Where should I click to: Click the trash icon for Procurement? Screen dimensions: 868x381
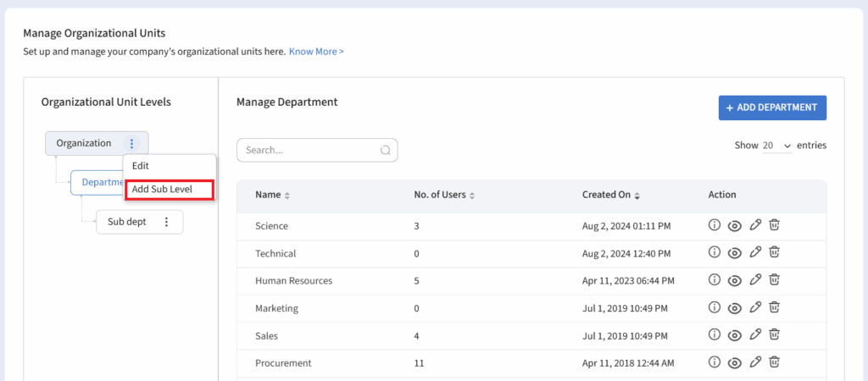(774, 363)
